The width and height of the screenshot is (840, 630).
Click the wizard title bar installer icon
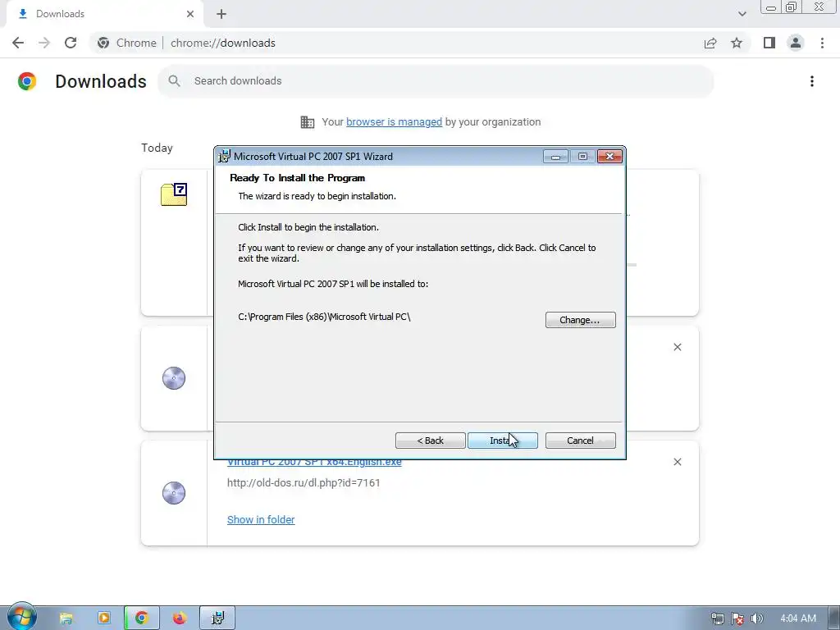pos(224,157)
